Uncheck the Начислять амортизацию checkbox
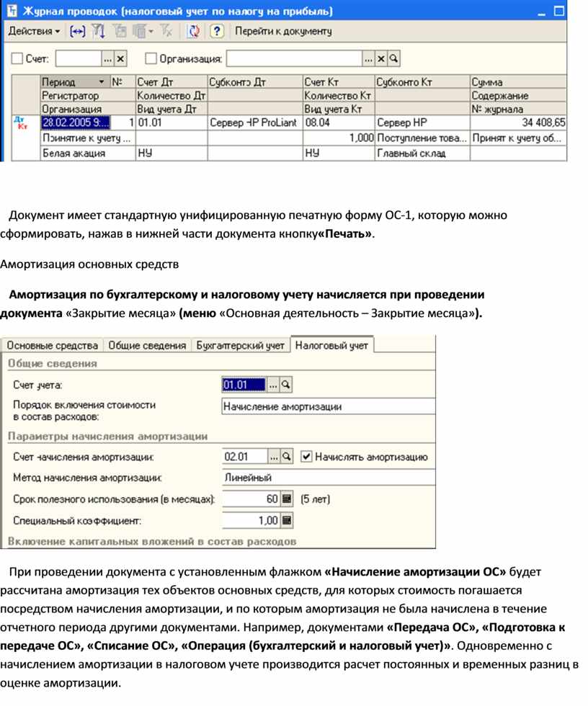The width and height of the screenshot is (588, 706). pos(306,457)
